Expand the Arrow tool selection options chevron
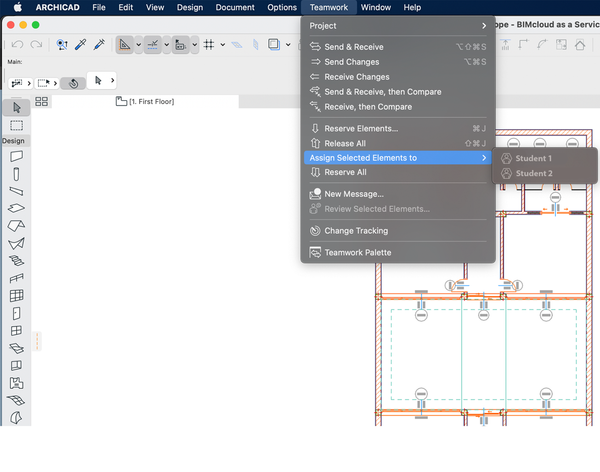The height and width of the screenshot is (472, 600). (112, 80)
